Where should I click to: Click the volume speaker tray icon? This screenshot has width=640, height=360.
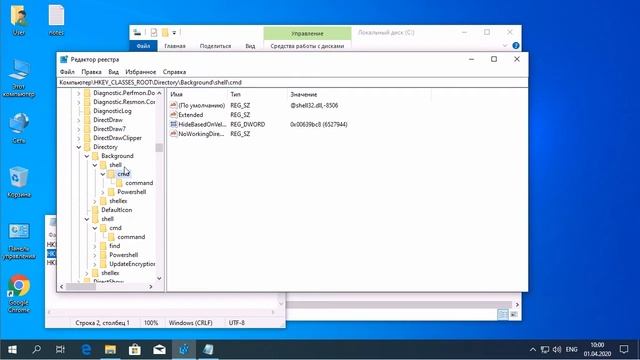tap(557, 349)
